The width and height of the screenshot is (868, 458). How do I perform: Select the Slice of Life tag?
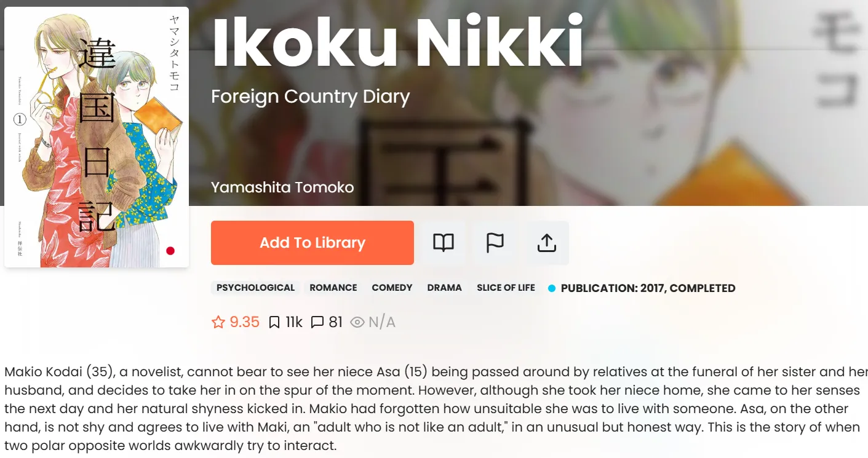pos(506,288)
